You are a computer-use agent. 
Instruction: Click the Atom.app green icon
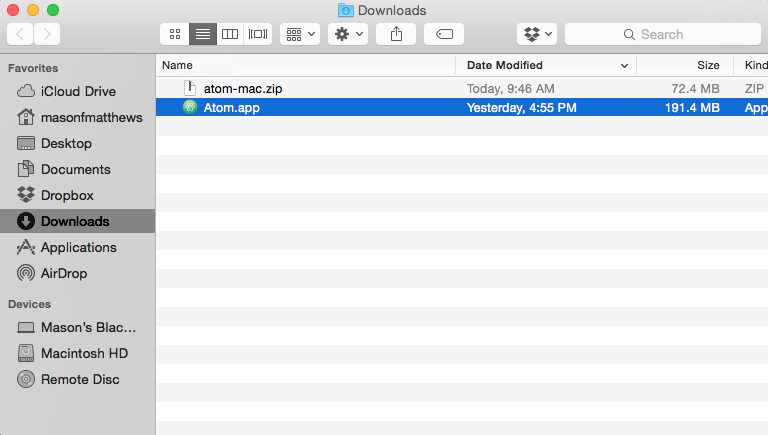tap(190, 107)
